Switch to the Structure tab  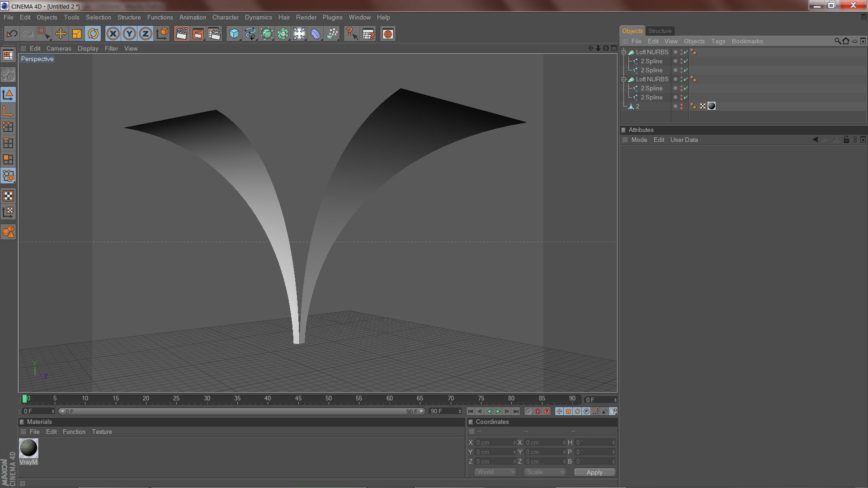click(660, 31)
